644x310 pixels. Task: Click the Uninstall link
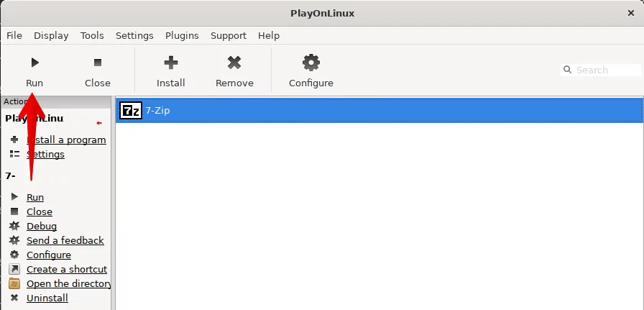click(47, 298)
